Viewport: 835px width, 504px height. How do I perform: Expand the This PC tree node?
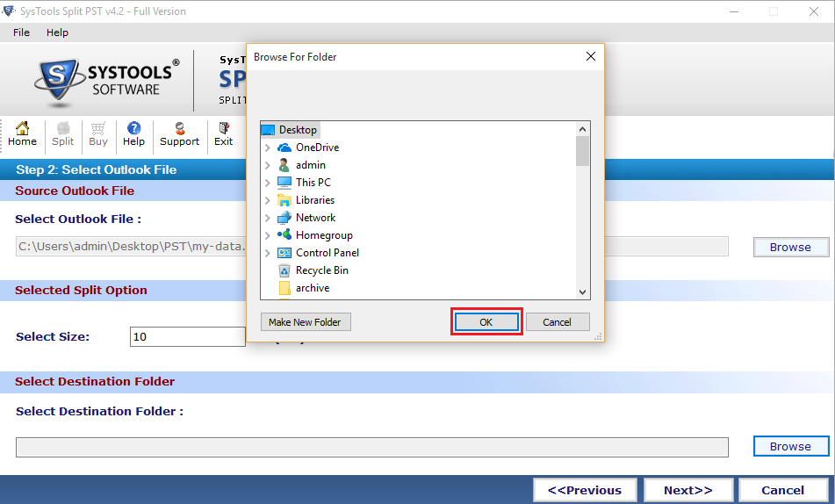coord(267,183)
